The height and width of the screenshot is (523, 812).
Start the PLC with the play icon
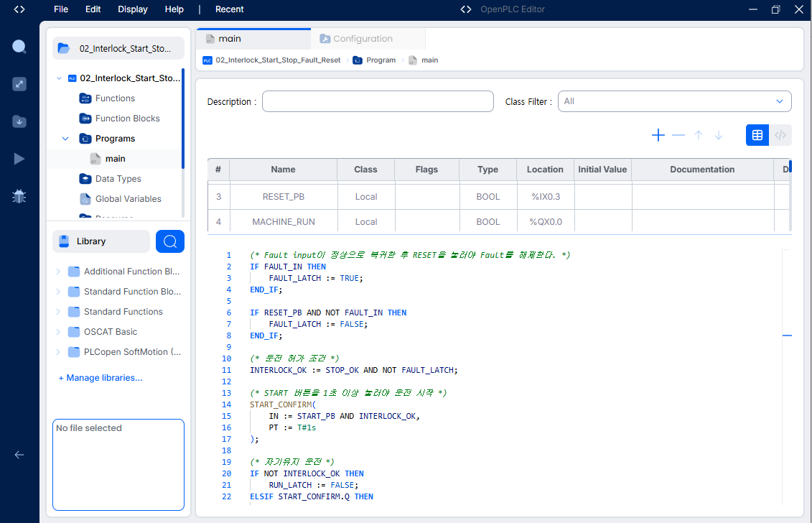(x=19, y=159)
